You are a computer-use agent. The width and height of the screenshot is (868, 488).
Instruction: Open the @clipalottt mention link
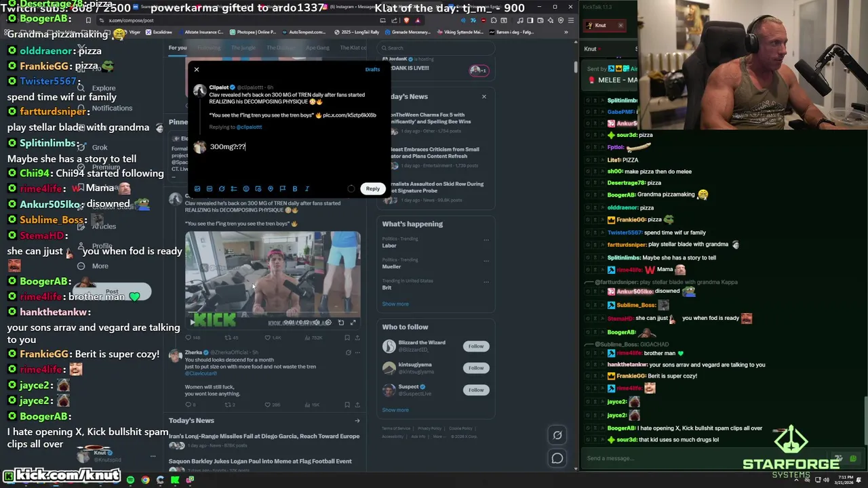click(250, 127)
